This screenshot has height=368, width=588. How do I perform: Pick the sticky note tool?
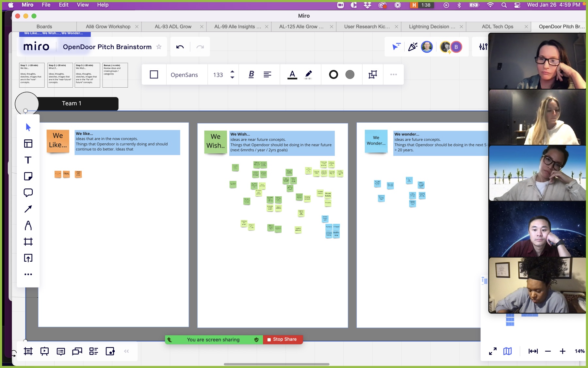point(28,176)
